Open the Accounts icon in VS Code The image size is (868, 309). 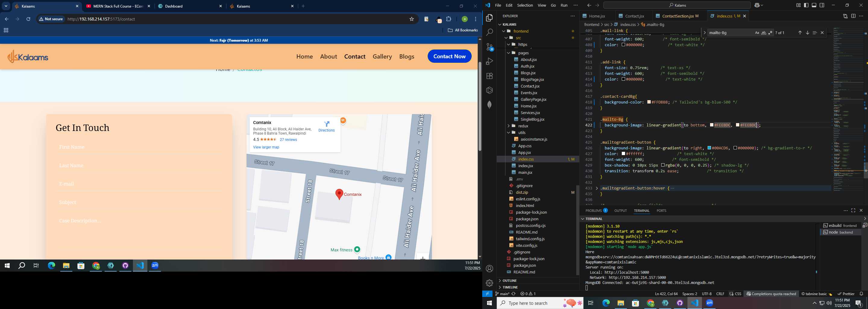pos(489,269)
